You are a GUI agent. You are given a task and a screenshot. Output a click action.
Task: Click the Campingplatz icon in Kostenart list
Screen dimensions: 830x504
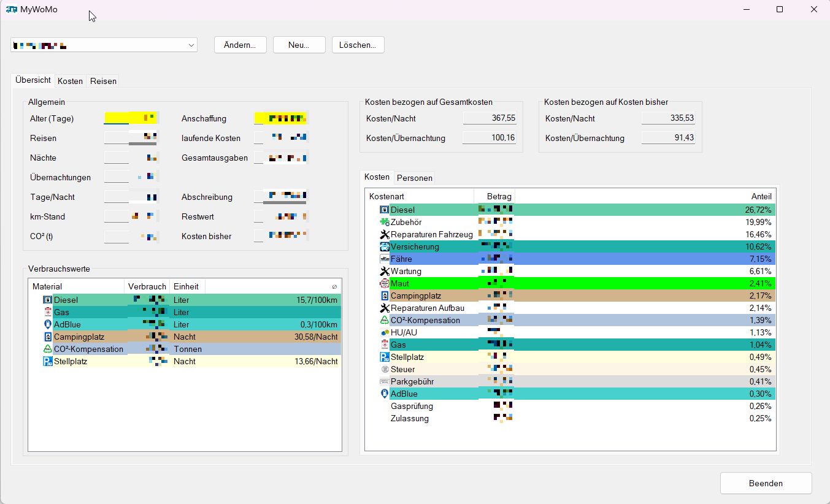click(385, 296)
